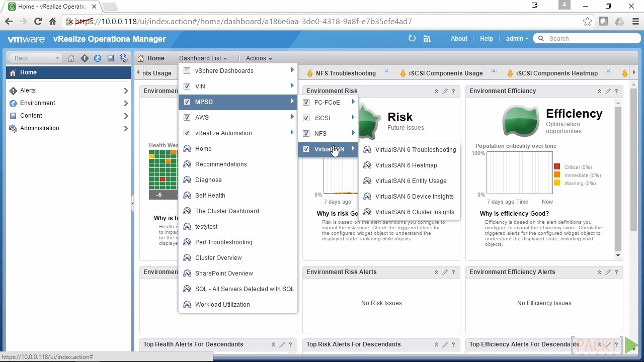Click the Alerts diamond icon in navigation toolbar
Screen dimensions: 644x362
(x=85, y=58)
